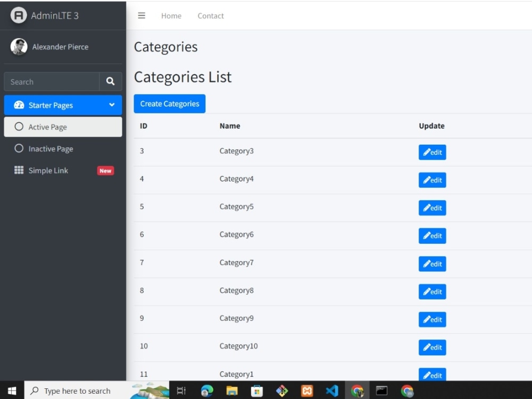Click the ID cell showing 11
532x399 pixels.
click(x=144, y=374)
